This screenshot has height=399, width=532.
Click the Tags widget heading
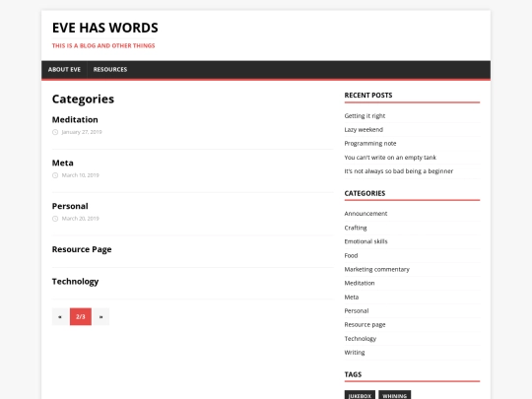(x=353, y=374)
